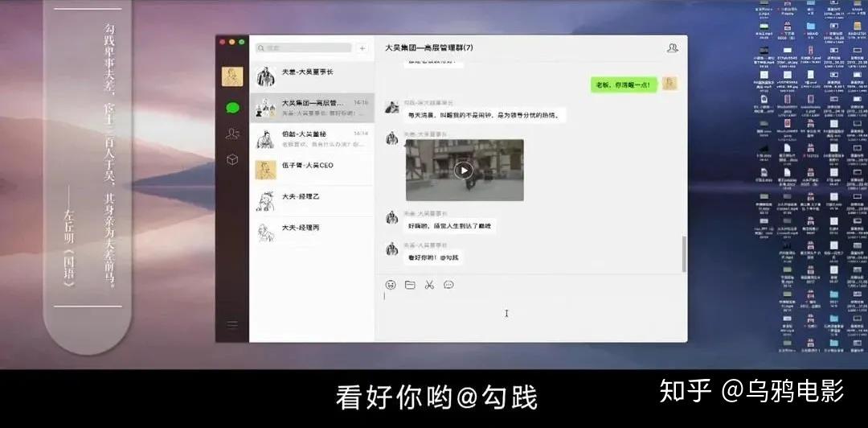Viewport: 868px width, 428px height.
Task: Click the message starting with 好嗨哟
Action: [x=449, y=225]
